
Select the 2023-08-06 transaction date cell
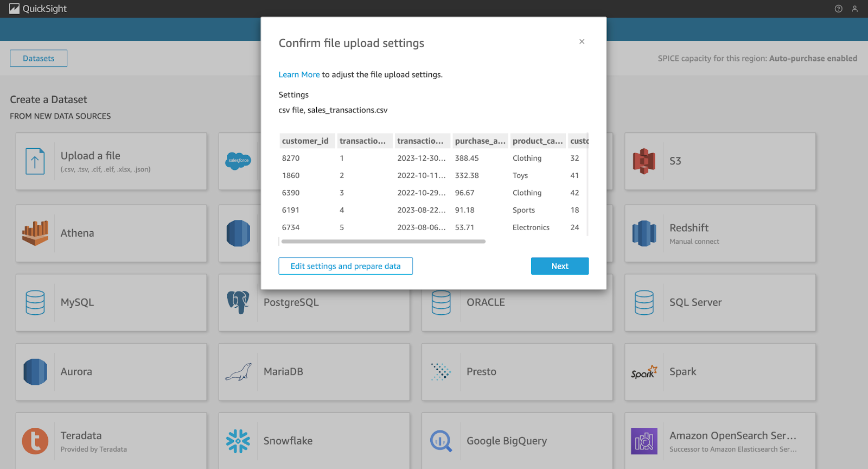tap(422, 228)
